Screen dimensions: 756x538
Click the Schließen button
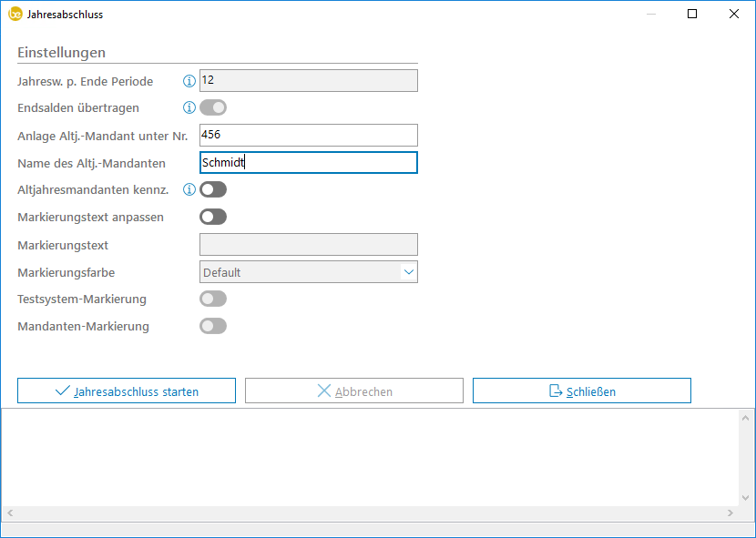(581, 391)
